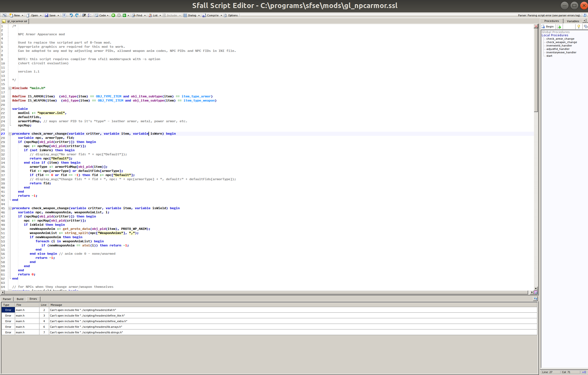
Task: Click the swap/switch panel icon at toolbar start
Action: (x=4, y=15)
